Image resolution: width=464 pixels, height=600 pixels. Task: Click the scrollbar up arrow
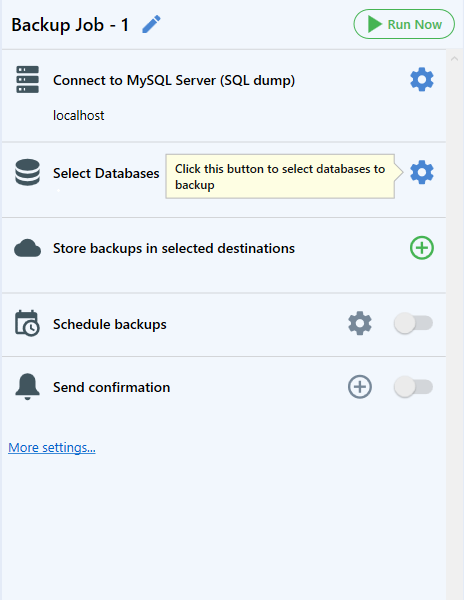click(454, 59)
